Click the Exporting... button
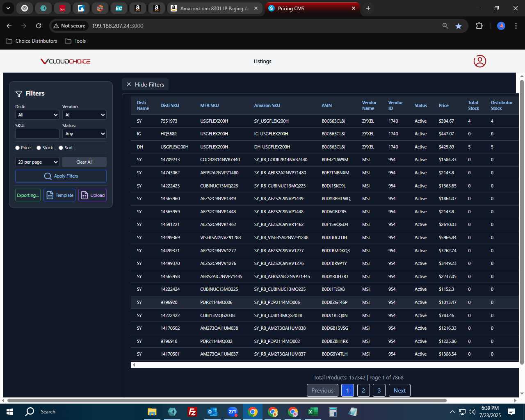 tap(28, 195)
